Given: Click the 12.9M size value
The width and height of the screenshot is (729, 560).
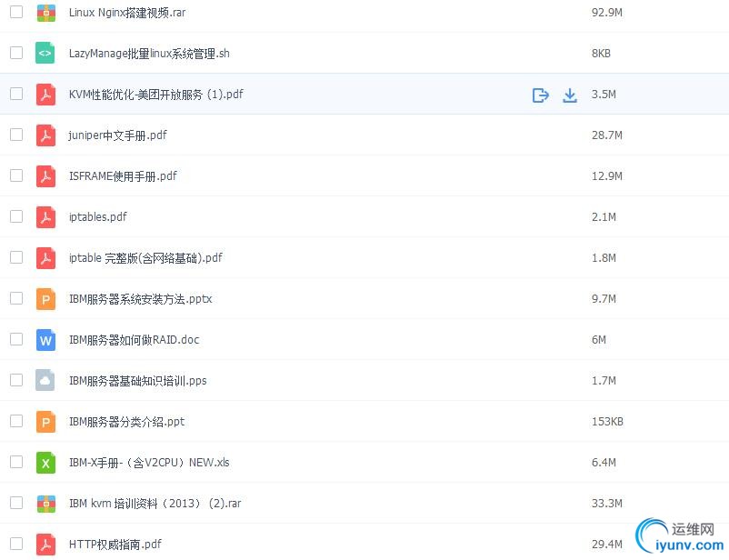Looking at the screenshot, I should click(606, 176).
